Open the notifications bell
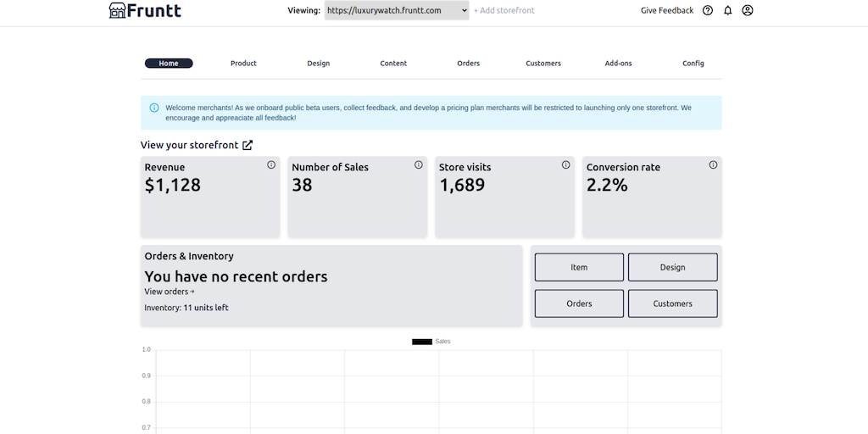868x434 pixels. point(727,11)
